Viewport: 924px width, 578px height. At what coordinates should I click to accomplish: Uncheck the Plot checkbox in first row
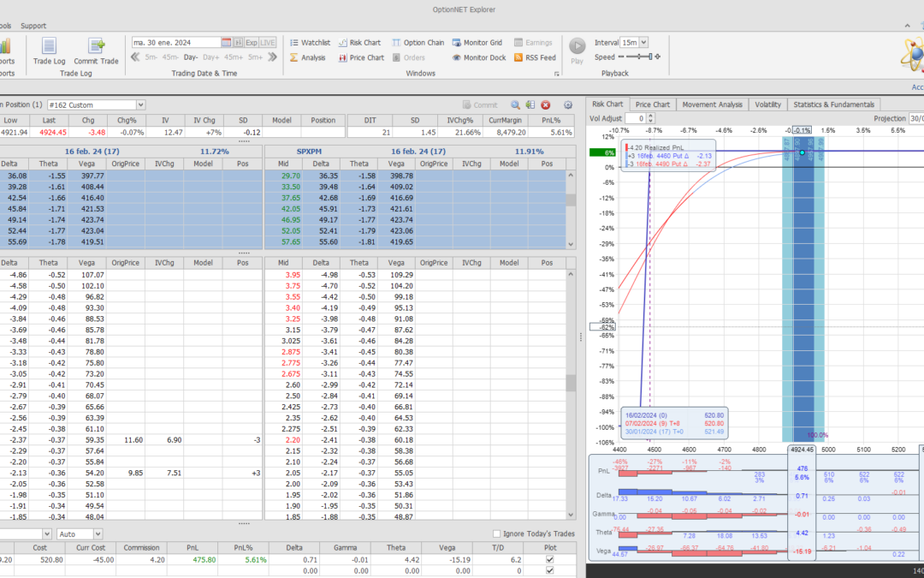point(549,559)
